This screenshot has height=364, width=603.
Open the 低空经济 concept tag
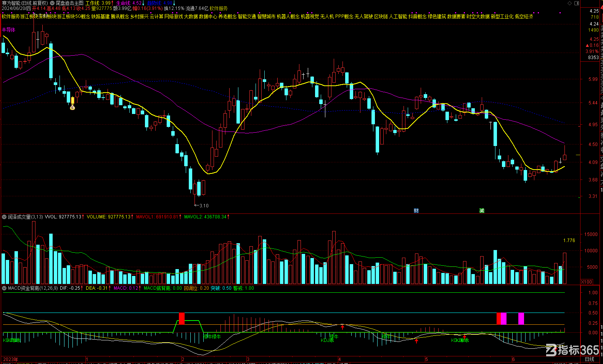pyautogui.click(x=524, y=17)
